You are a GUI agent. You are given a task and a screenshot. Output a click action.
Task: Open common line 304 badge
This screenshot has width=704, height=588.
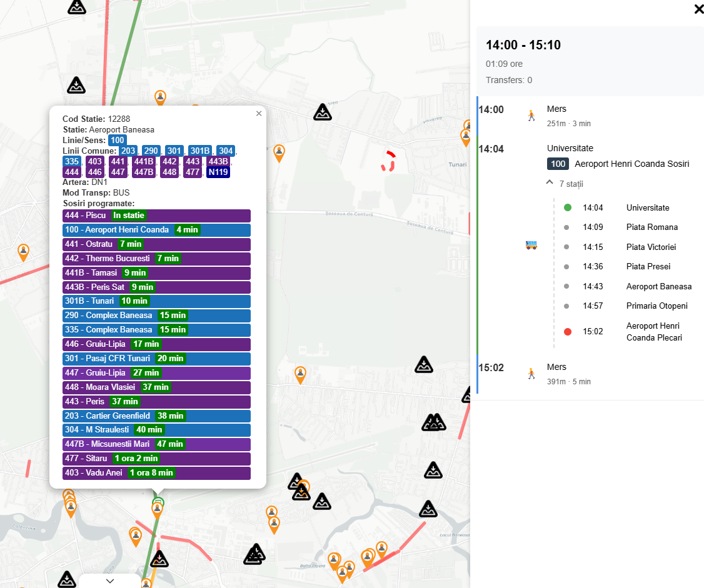coord(226,151)
